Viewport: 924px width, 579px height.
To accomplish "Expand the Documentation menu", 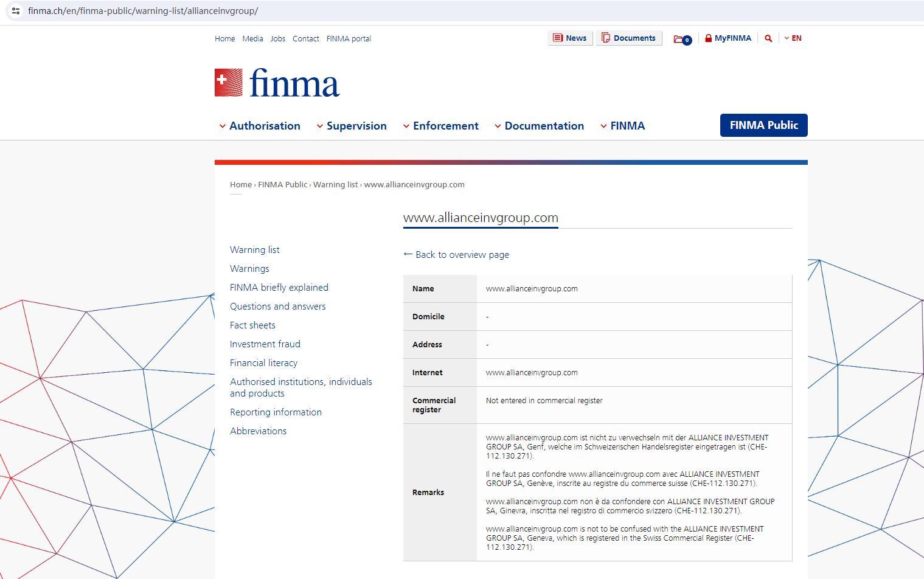I will point(539,126).
